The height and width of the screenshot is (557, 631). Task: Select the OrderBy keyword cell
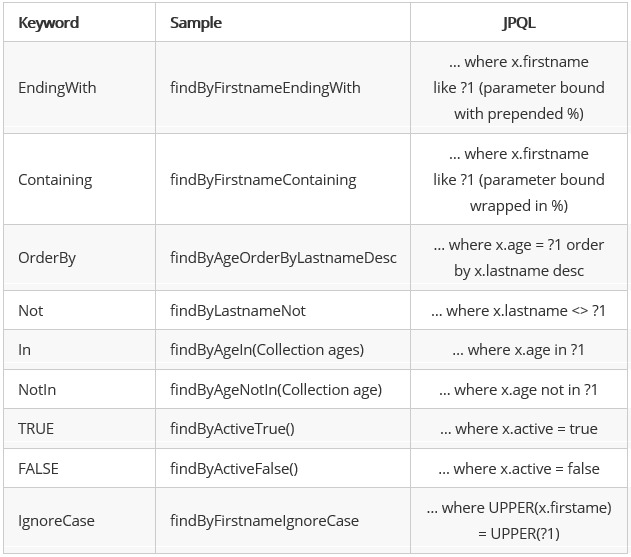coord(47,258)
